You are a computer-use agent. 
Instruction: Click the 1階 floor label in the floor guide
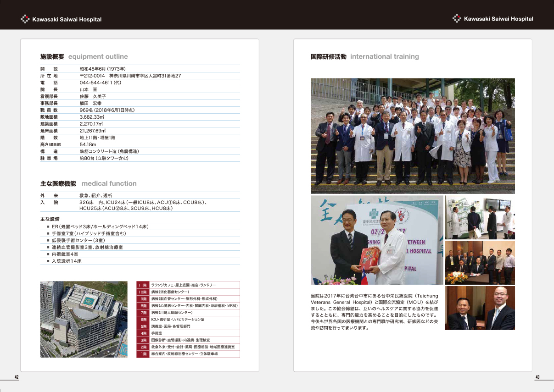(143, 354)
